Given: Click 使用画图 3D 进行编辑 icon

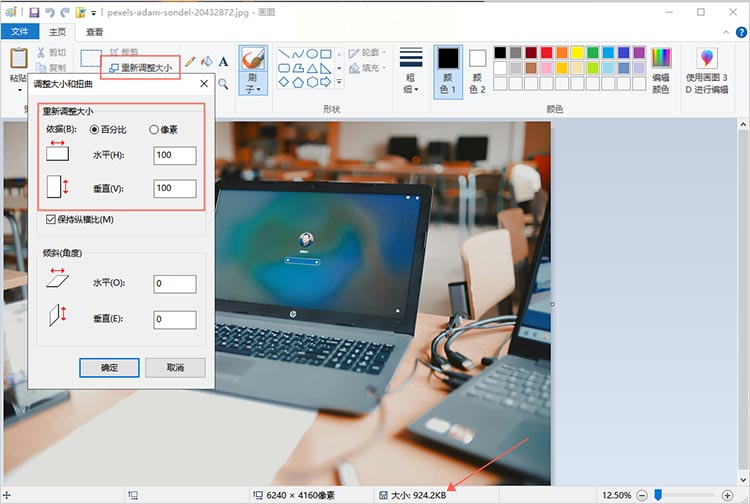Looking at the screenshot, I should pyautogui.click(x=706, y=58).
